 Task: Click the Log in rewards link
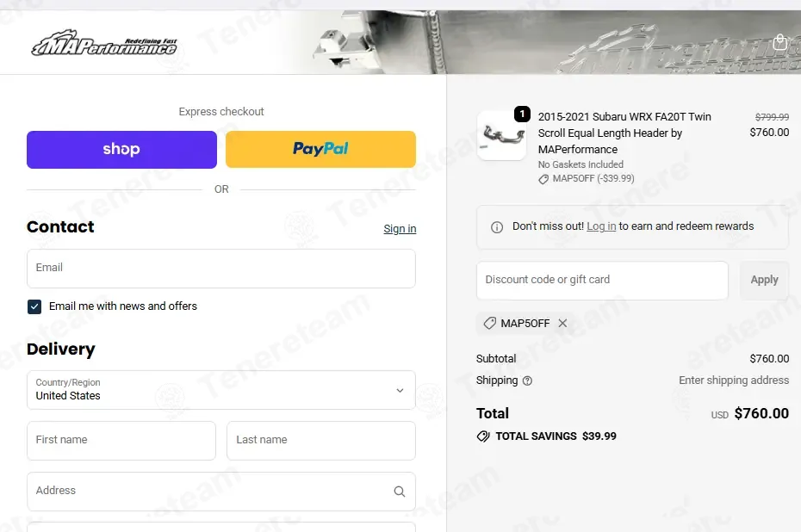[601, 226]
